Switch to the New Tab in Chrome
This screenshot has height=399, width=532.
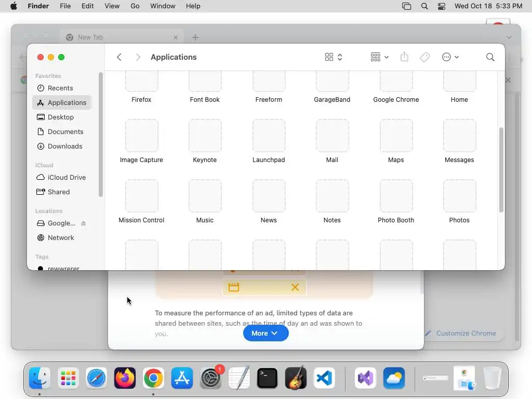click(122, 37)
